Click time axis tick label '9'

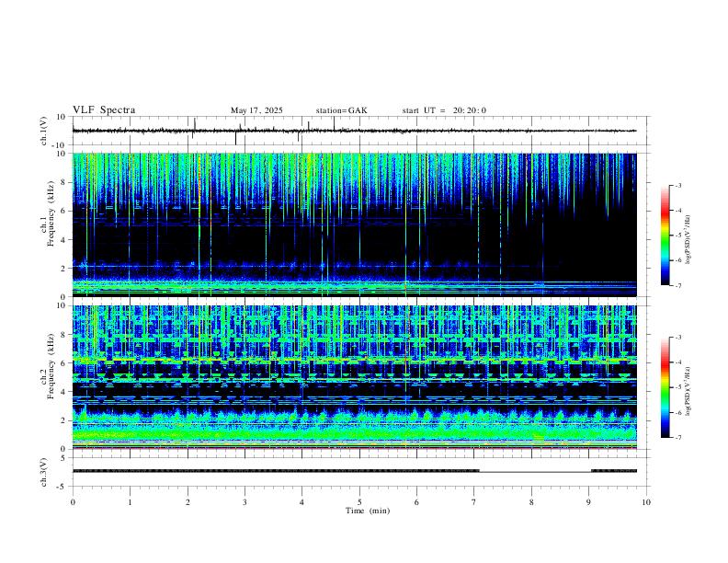pos(588,502)
